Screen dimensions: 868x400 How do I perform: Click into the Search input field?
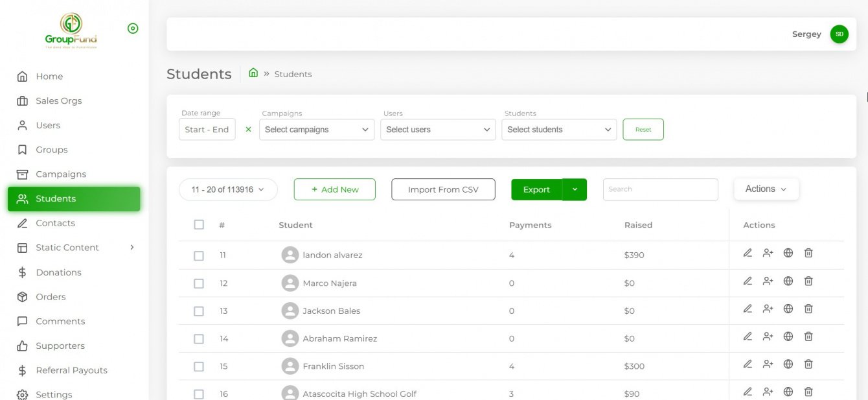point(660,189)
